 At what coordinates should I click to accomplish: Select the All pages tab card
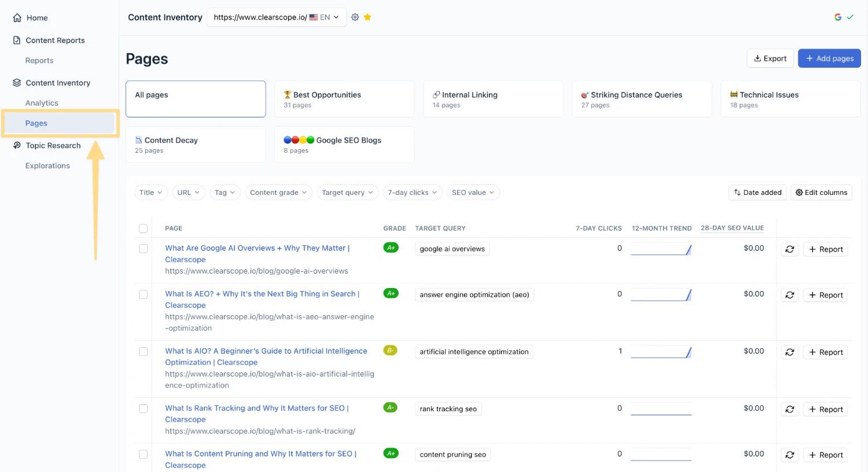coord(196,99)
